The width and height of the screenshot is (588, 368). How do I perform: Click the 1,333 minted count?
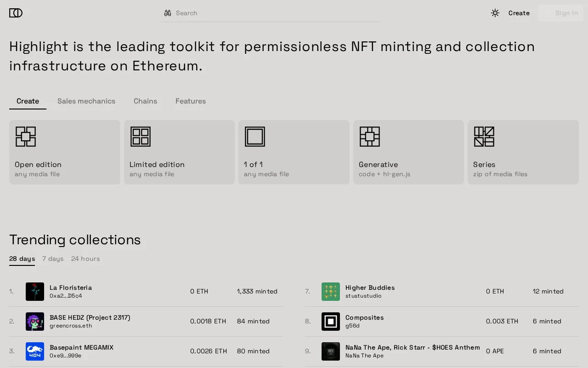[257, 292]
